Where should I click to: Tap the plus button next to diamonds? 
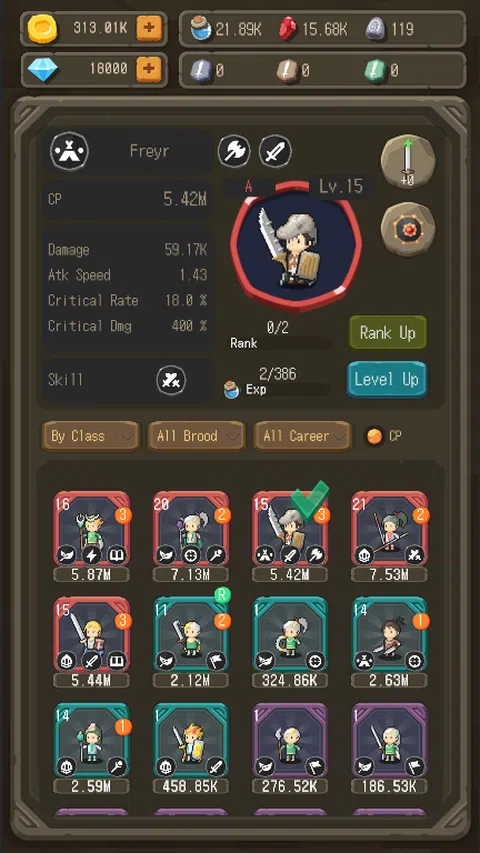149,69
